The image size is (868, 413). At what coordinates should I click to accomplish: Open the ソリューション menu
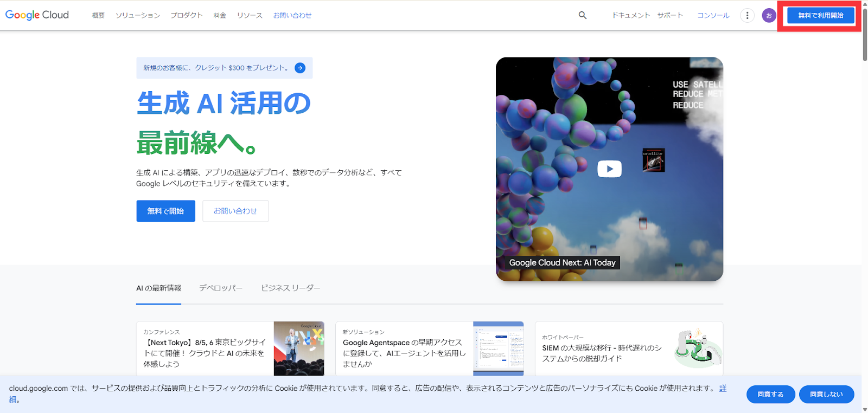(138, 15)
